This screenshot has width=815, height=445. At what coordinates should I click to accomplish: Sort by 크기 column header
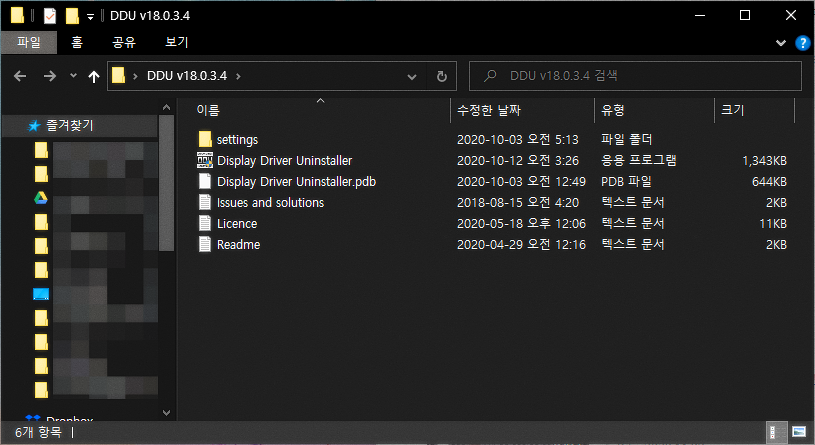click(x=732, y=110)
